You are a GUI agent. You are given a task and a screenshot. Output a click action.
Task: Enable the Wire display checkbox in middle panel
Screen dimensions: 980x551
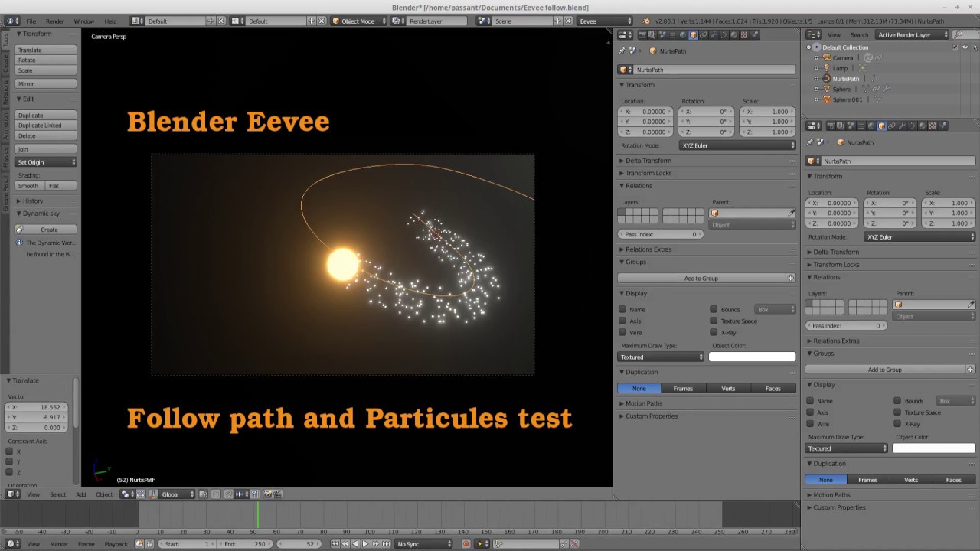point(622,332)
